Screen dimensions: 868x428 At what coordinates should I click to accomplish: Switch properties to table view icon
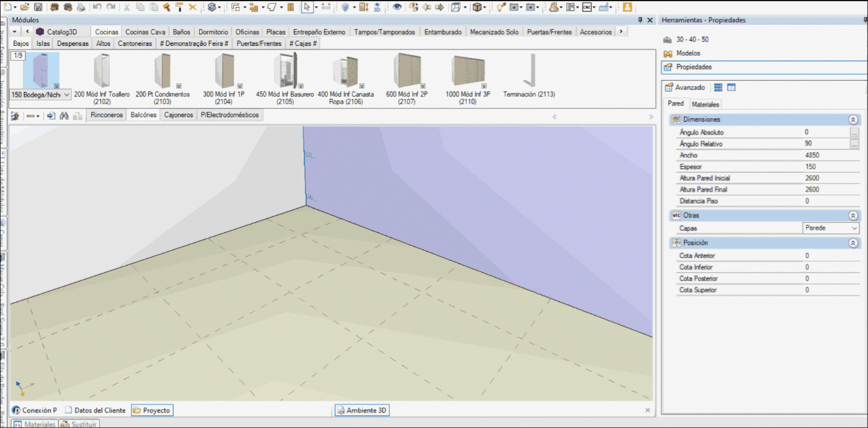(731, 87)
